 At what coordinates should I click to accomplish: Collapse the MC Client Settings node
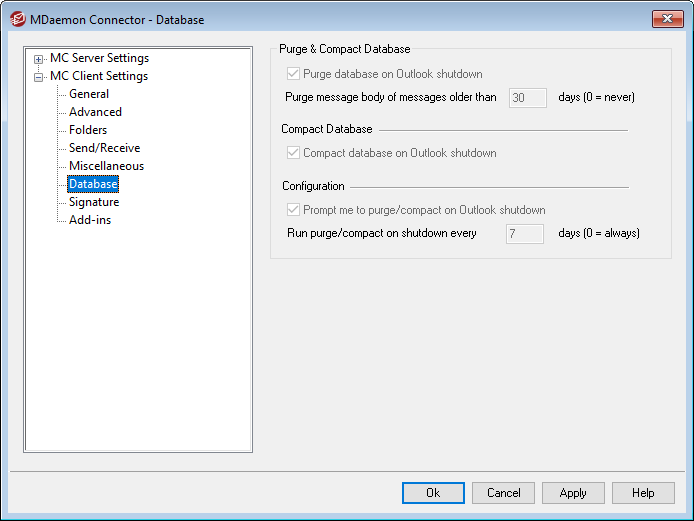pos(39,77)
